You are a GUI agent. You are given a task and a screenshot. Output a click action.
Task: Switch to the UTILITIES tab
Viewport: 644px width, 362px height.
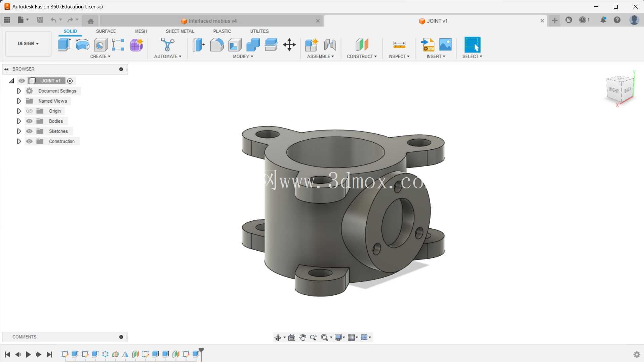[x=259, y=31]
